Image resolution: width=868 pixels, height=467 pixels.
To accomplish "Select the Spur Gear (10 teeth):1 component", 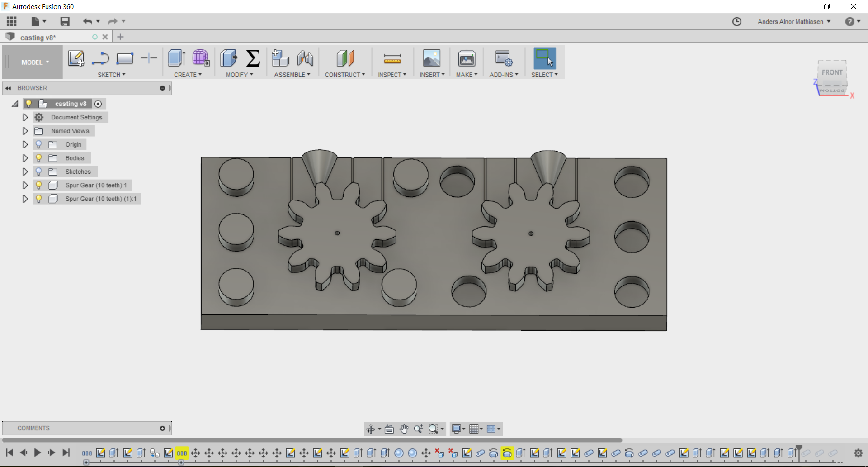I will click(x=96, y=185).
